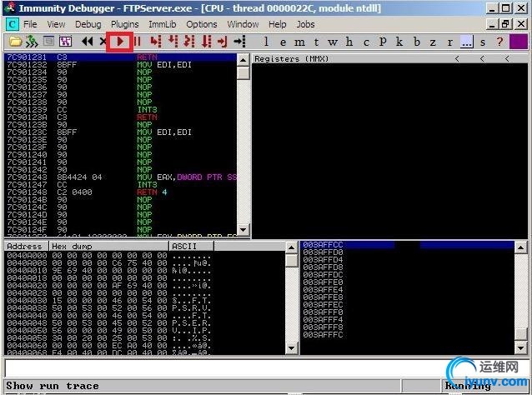Select instruction at address 7C901239 INT3

120,109
